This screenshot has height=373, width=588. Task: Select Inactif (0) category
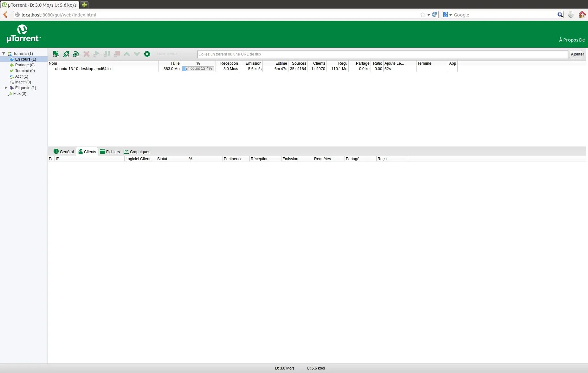point(23,82)
